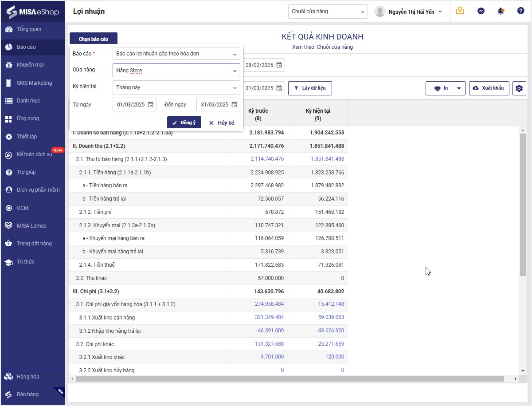Open report settings gear icon
Screen dimensions: 532x406
pos(519,88)
